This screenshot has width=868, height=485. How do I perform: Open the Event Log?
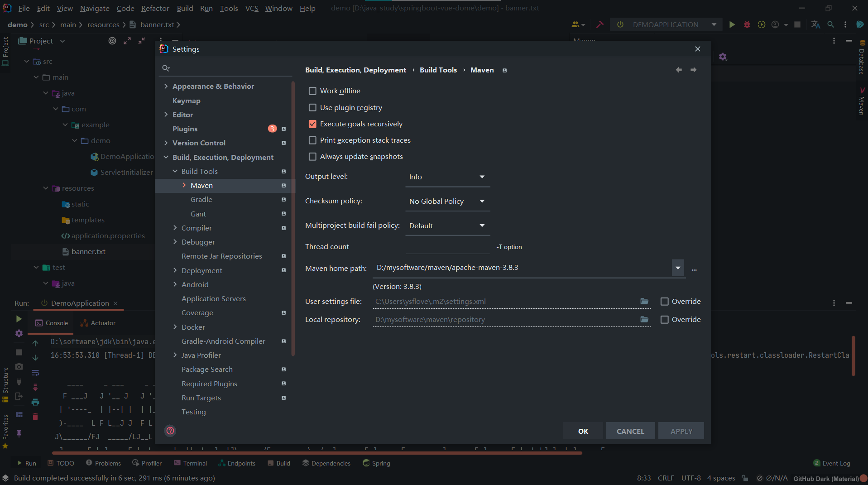(x=832, y=463)
